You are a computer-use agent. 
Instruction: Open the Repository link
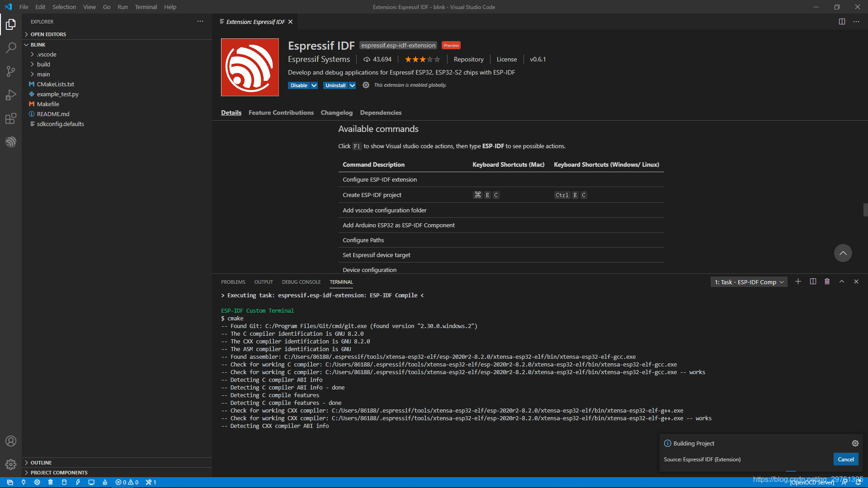469,59
